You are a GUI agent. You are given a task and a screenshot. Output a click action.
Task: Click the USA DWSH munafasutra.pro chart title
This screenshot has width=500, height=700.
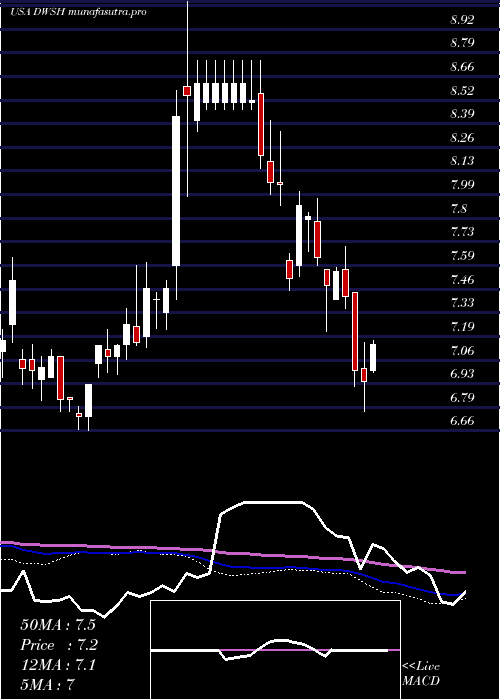tap(79, 12)
